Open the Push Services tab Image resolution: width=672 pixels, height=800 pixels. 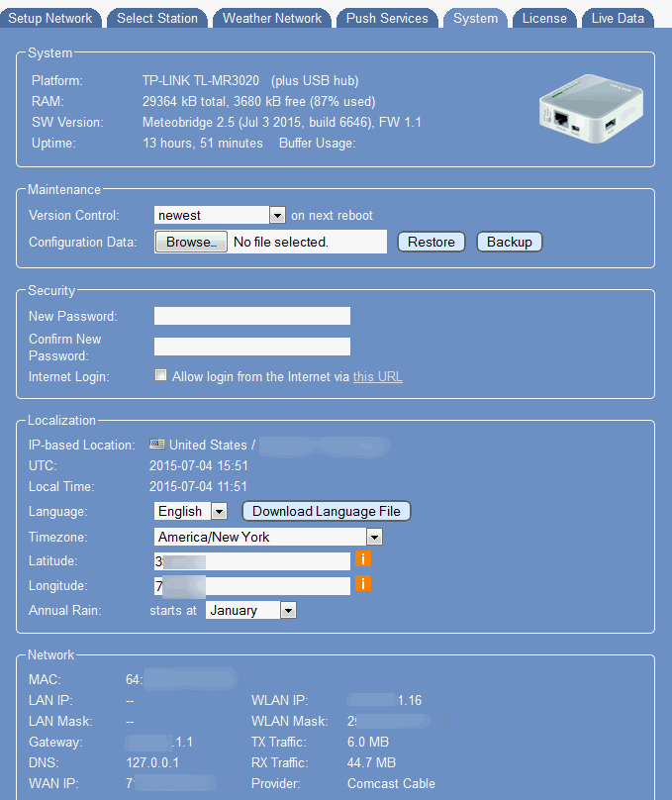click(x=387, y=18)
